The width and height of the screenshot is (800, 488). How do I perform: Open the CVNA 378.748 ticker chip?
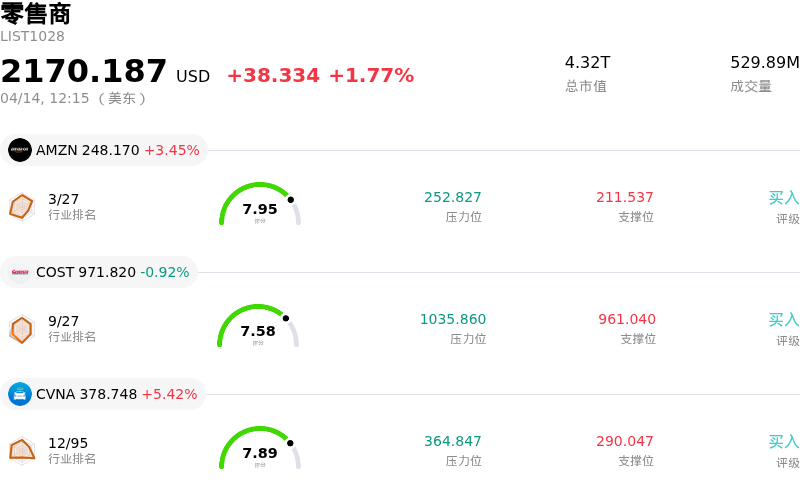point(103,394)
